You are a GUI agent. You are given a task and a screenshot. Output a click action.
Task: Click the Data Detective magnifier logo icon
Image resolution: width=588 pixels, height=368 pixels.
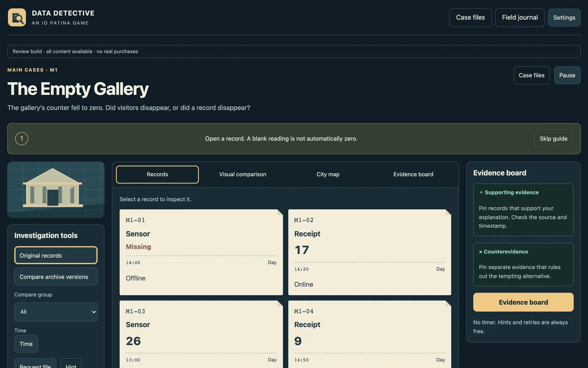coord(17,18)
